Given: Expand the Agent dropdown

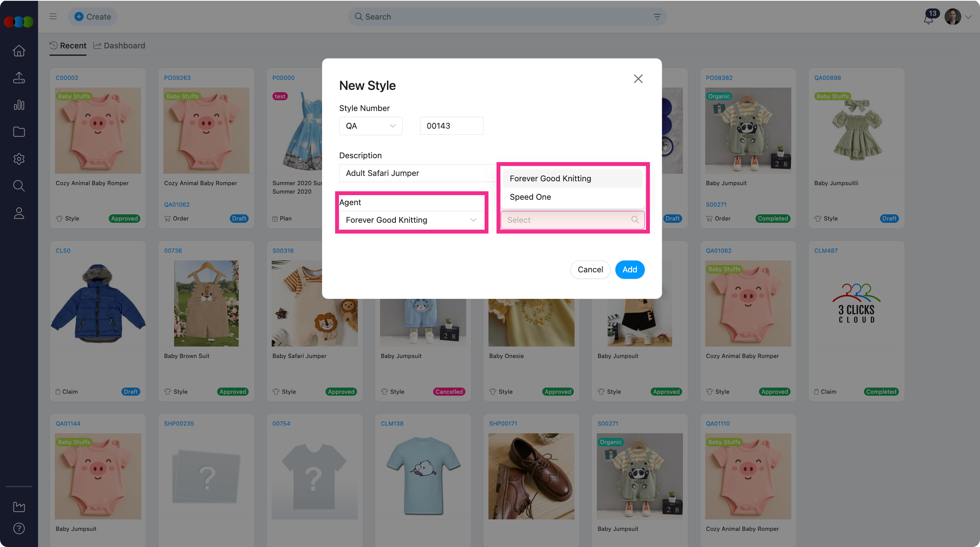Looking at the screenshot, I should tap(411, 220).
